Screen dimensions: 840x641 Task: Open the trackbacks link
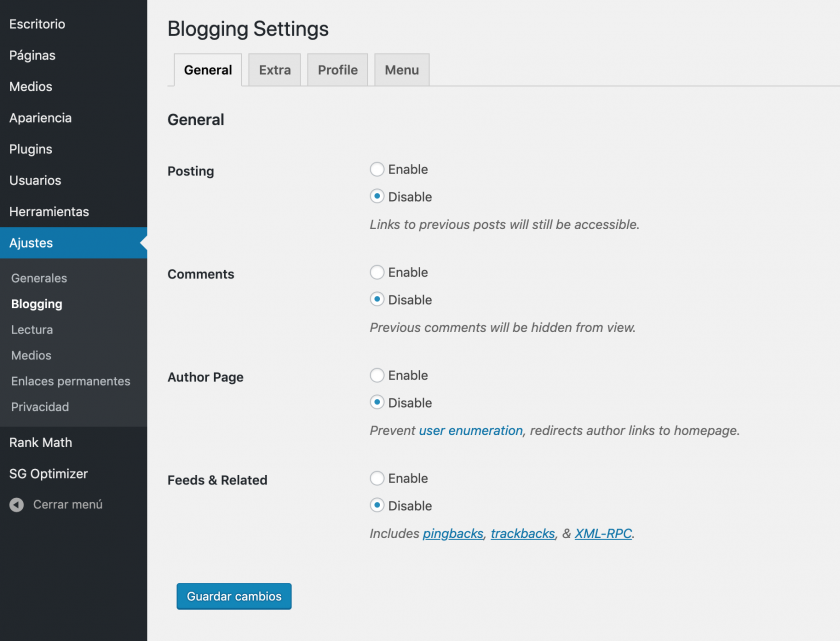522,534
